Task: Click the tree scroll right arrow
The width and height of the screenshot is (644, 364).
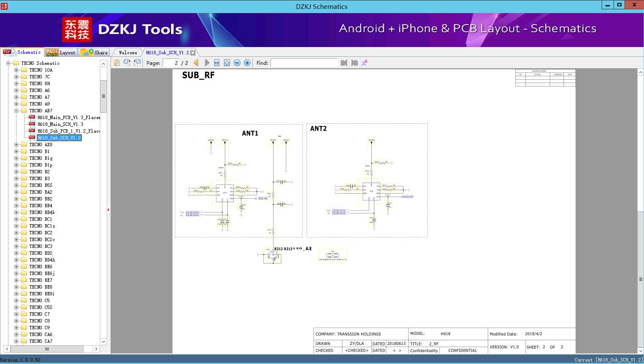Action: click(97, 349)
